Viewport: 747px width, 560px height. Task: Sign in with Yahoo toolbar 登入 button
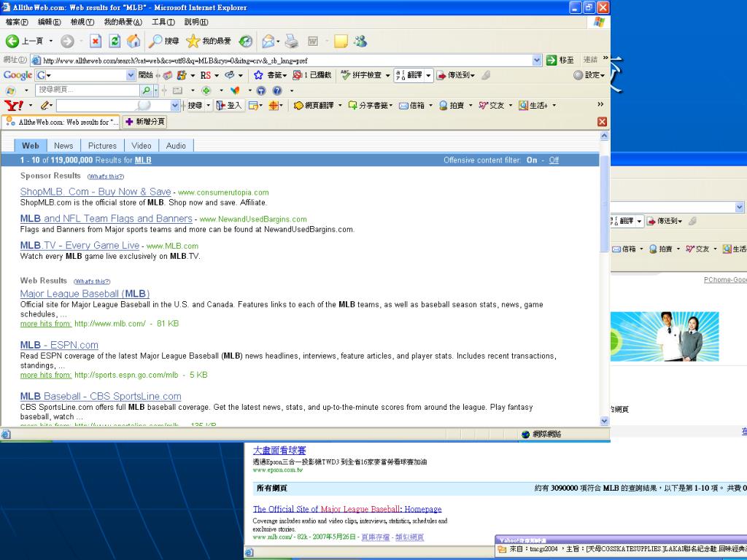(x=229, y=105)
